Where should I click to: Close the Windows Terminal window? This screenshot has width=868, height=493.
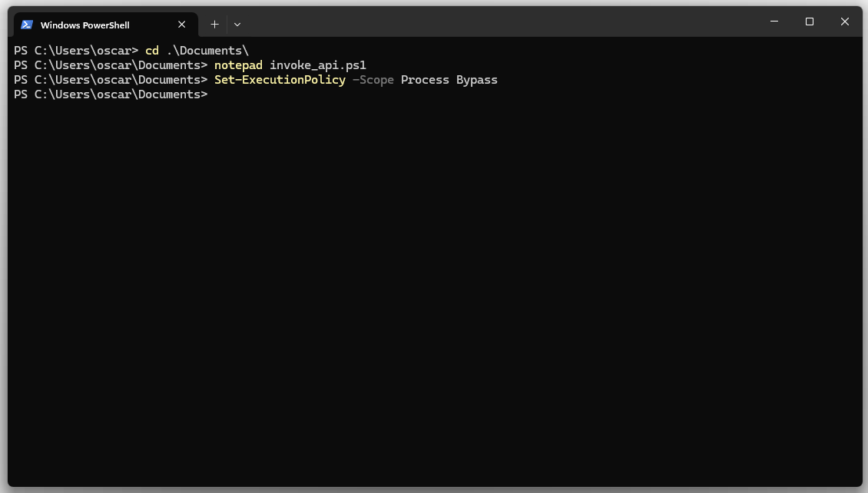[x=844, y=22]
